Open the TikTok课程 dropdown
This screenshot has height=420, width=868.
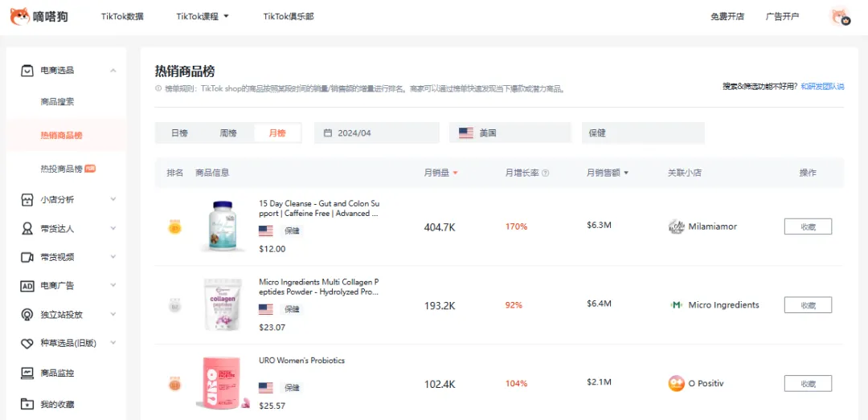(x=203, y=17)
